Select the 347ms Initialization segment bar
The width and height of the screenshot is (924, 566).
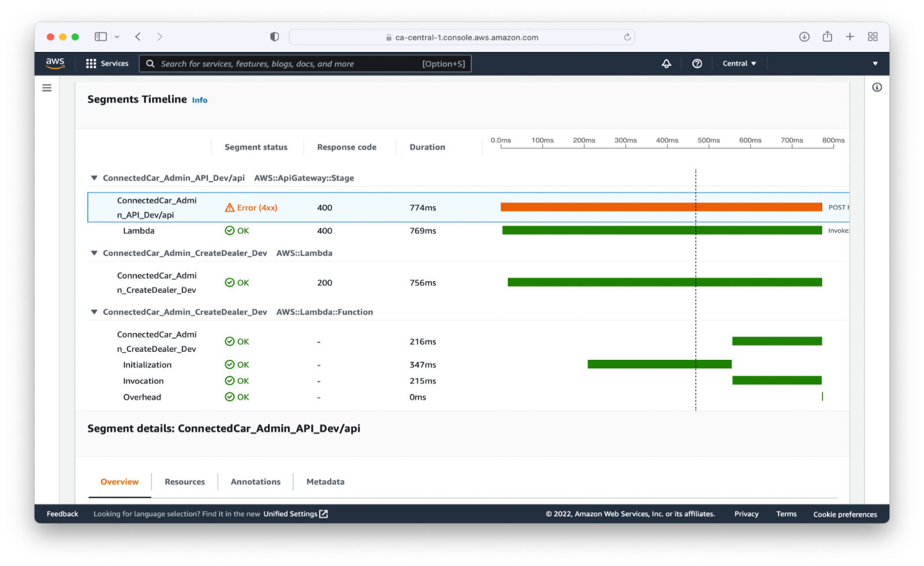660,364
